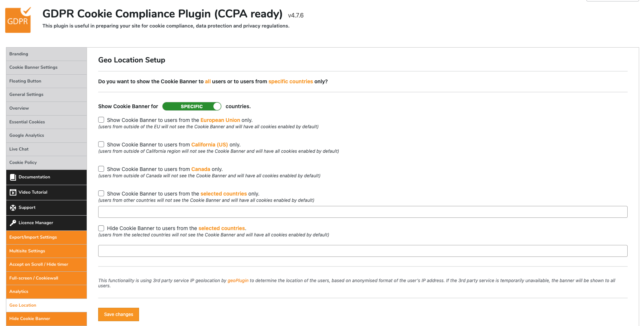Enable show banner for selected countries
Screen dimensions: 644x326
[x=101, y=193]
